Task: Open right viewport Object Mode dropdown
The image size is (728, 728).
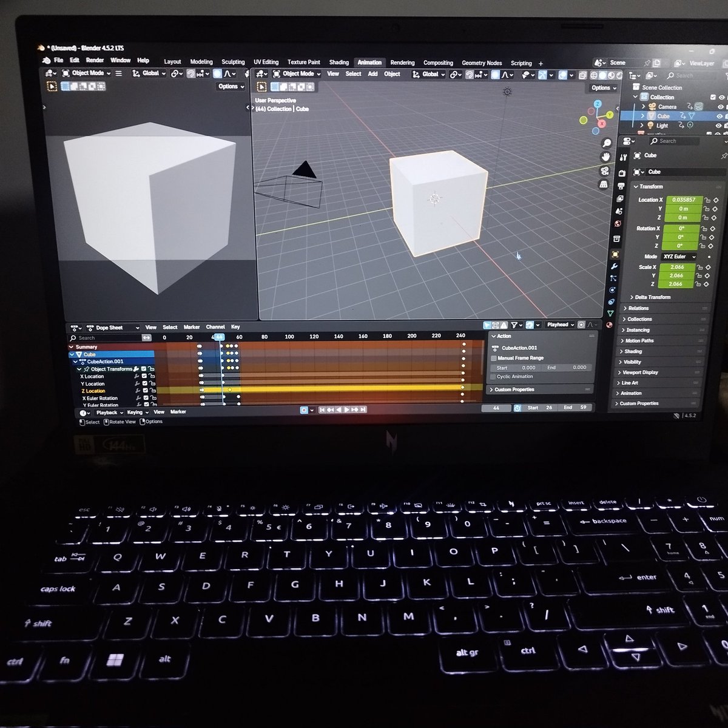Action: point(295,74)
